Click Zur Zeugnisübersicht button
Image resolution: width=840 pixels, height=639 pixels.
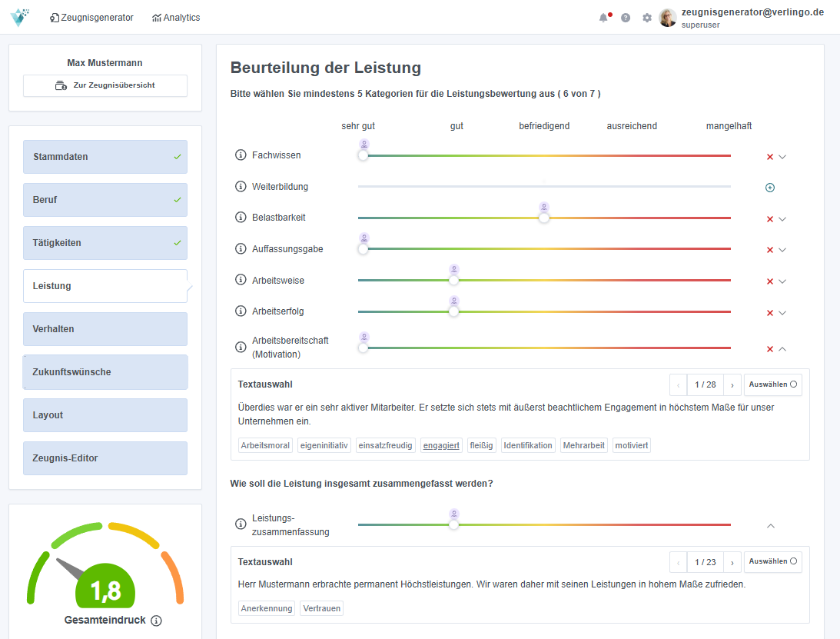(105, 86)
